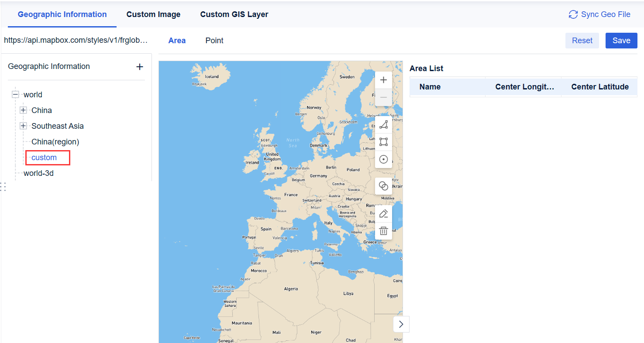644x343 pixels.
Task: Add a new geographic entry with the plus icon
Action: [140, 67]
